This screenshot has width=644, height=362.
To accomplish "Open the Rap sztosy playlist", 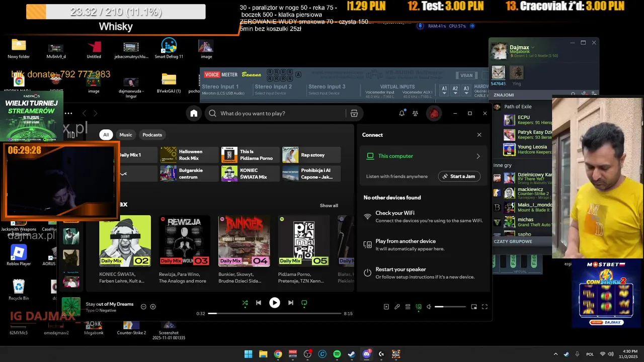I will (x=311, y=155).
